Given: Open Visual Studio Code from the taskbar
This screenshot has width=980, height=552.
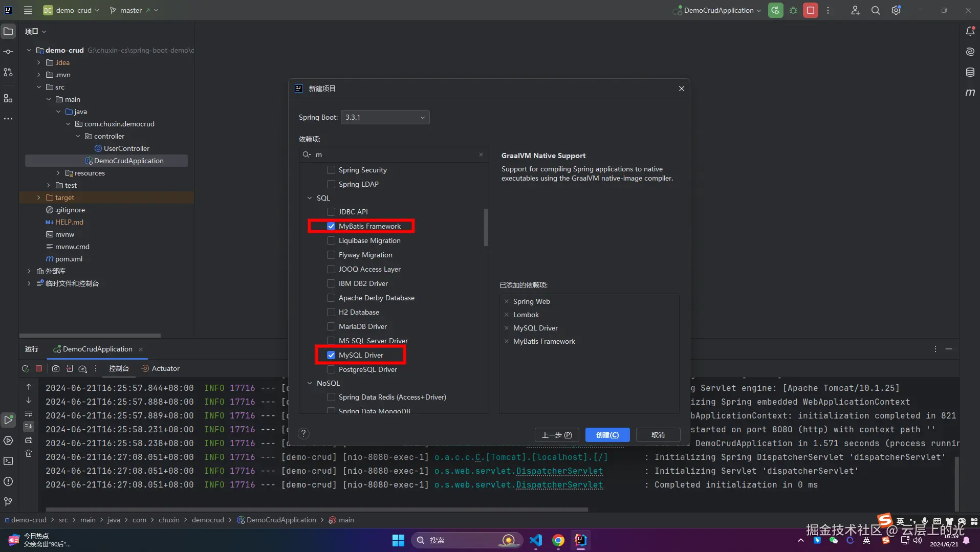Looking at the screenshot, I should 536,540.
